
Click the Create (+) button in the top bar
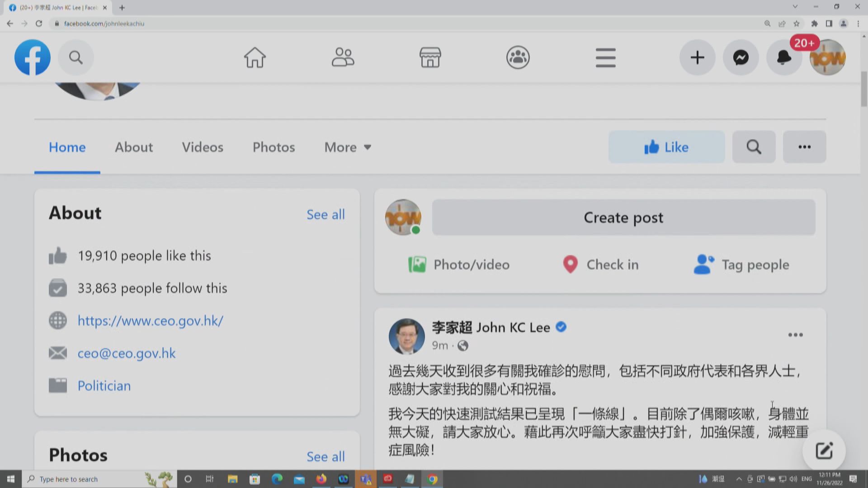click(697, 57)
